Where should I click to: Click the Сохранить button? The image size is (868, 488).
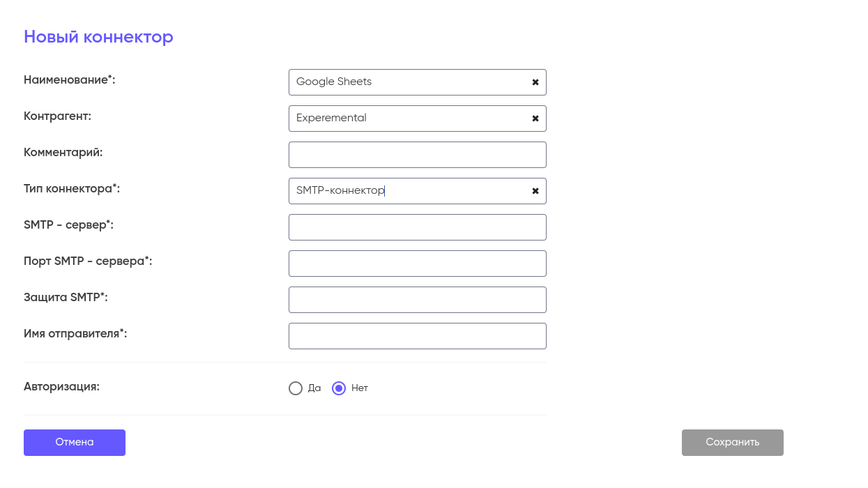coord(732,443)
